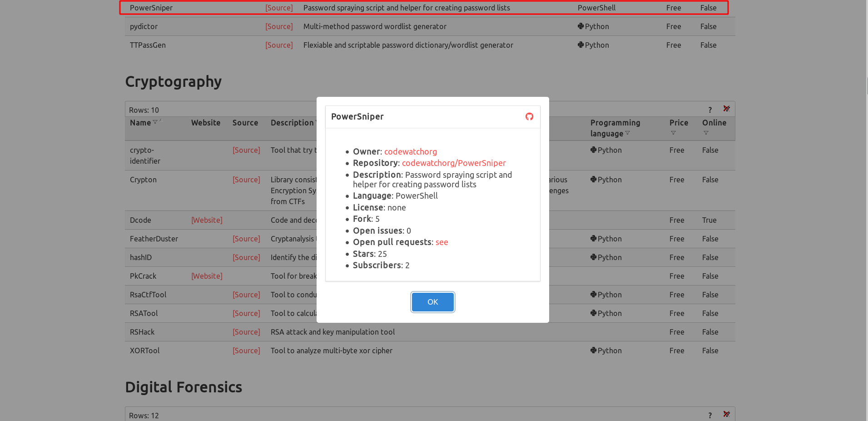Viewport: 868px width, 421px height.
Task: Click the PowerShell language cell for PowerSniper
Action: 596,8
